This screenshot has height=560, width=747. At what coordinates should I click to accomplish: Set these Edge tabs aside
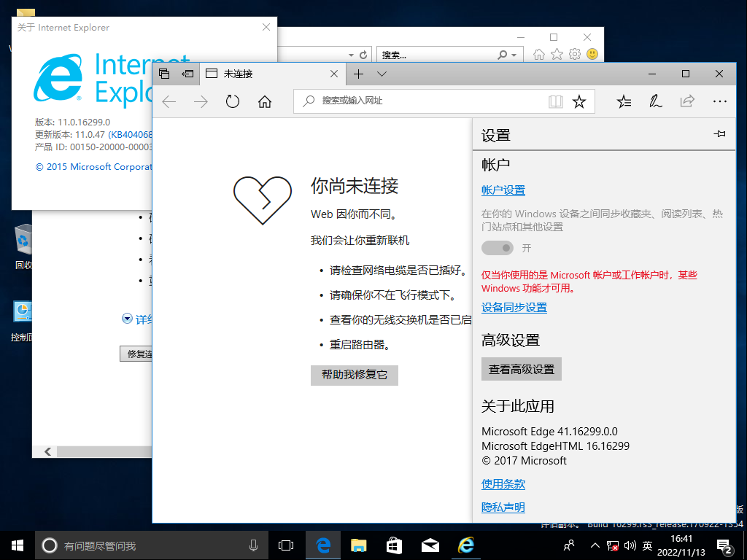tap(187, 74)
